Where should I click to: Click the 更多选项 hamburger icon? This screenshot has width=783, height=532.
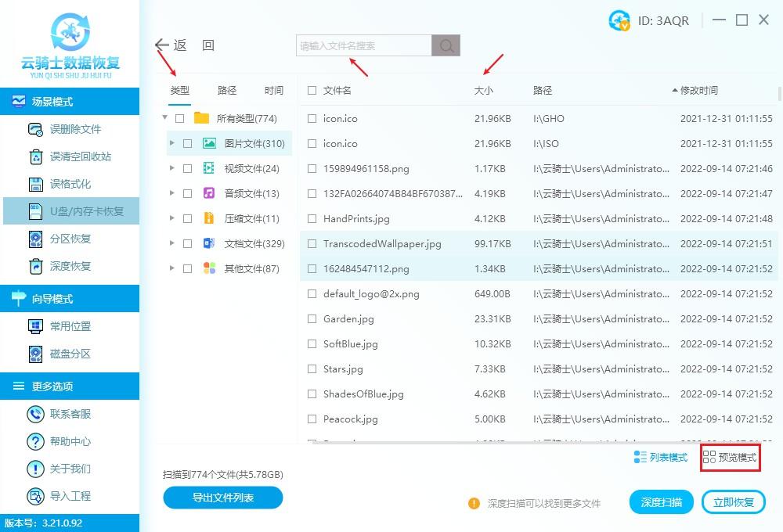[x=19, y=386]
